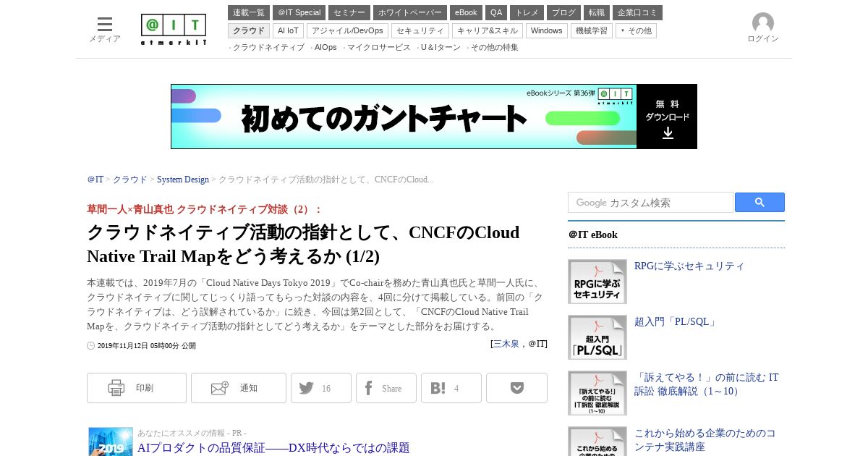The image size is (868, 456).
Task: Open the セミナー menu item
Action: coord(349,13)
